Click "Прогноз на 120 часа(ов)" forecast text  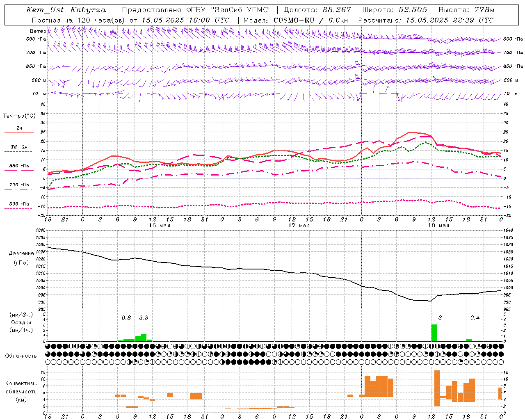[79, 20]
